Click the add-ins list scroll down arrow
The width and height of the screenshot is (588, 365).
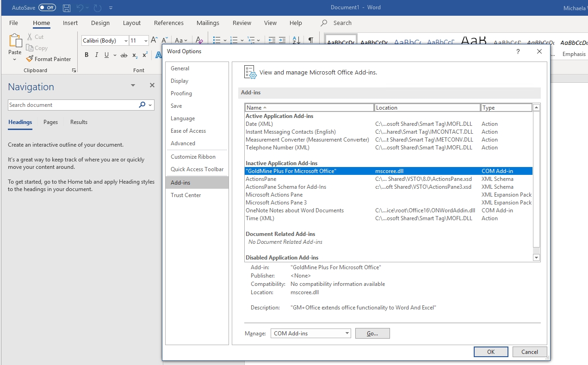[536, 258]
